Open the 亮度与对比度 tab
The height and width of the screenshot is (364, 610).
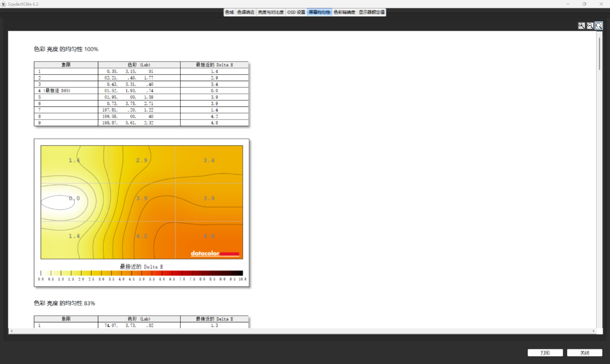(x=271, y=12)
